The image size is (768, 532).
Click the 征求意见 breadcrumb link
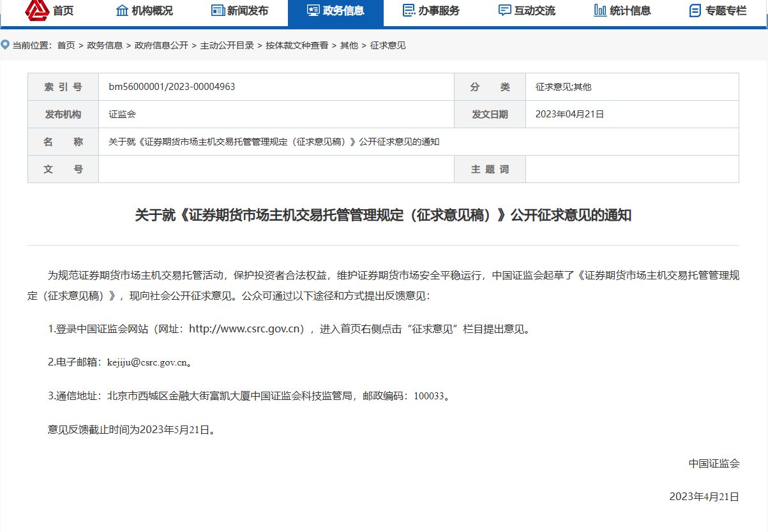[388, 45]
